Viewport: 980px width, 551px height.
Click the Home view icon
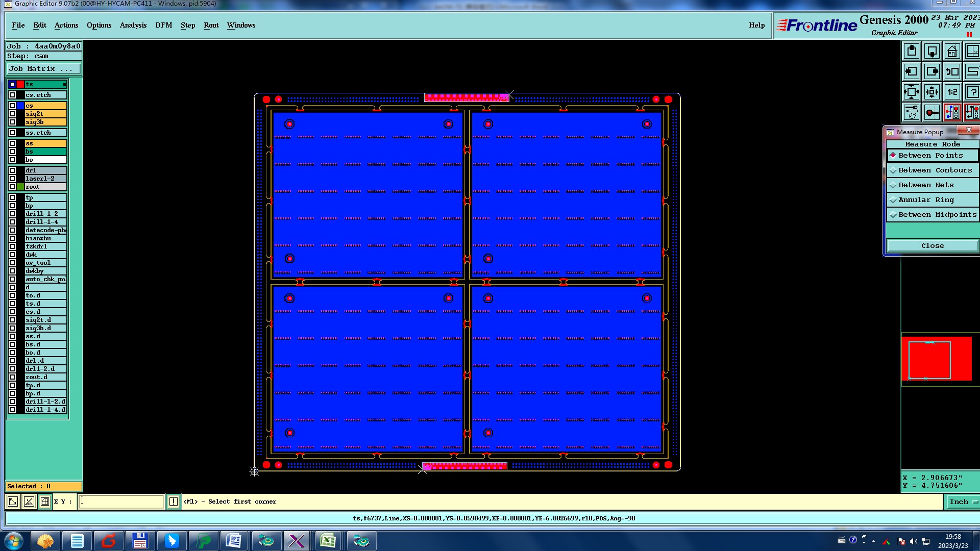(952, 52)
